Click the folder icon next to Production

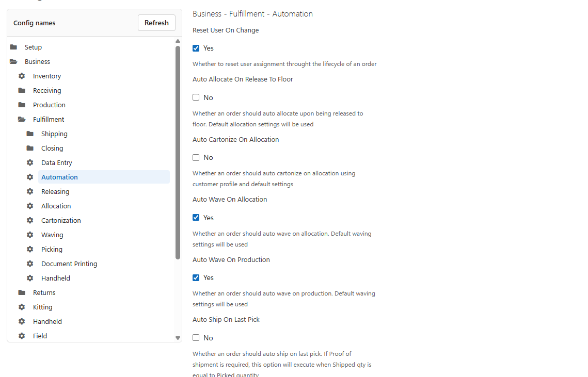point(22,105)
